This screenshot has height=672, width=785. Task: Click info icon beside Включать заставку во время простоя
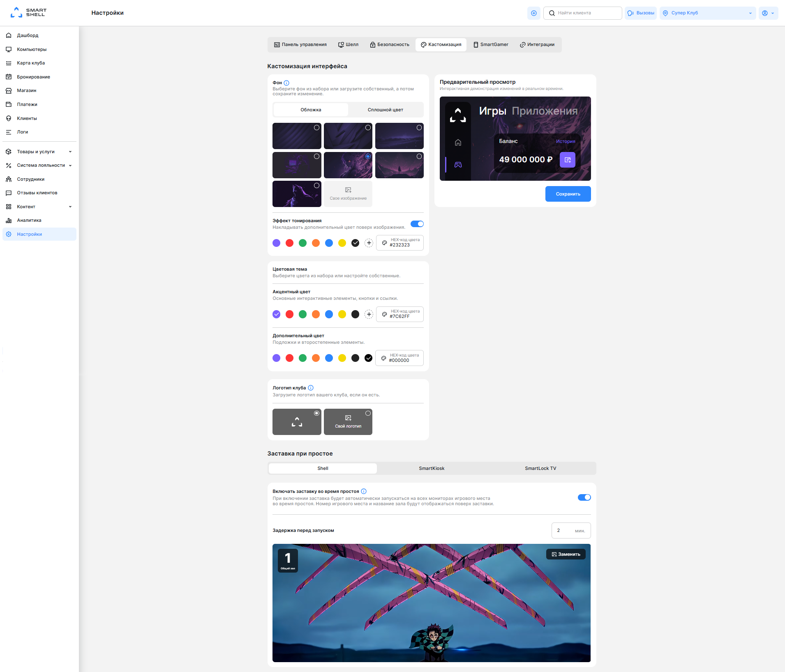pos(364,491)
